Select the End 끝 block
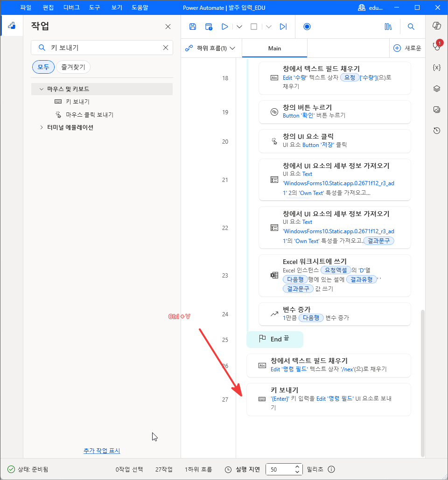 (x=275, y=339)
